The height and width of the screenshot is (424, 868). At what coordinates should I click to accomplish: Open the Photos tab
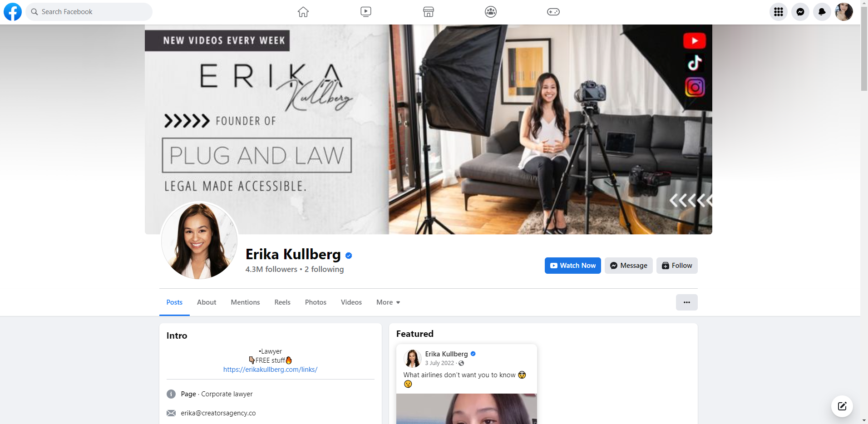click(x=316, y=302)
